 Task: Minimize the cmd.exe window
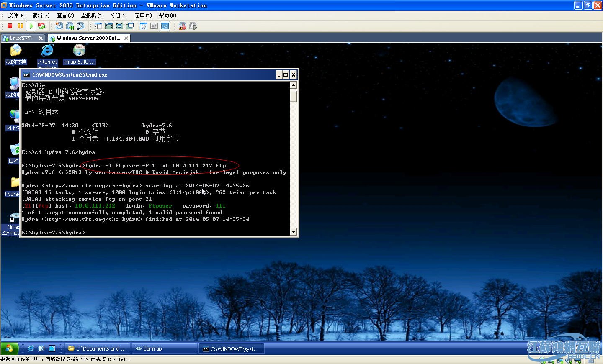[279, 75]
